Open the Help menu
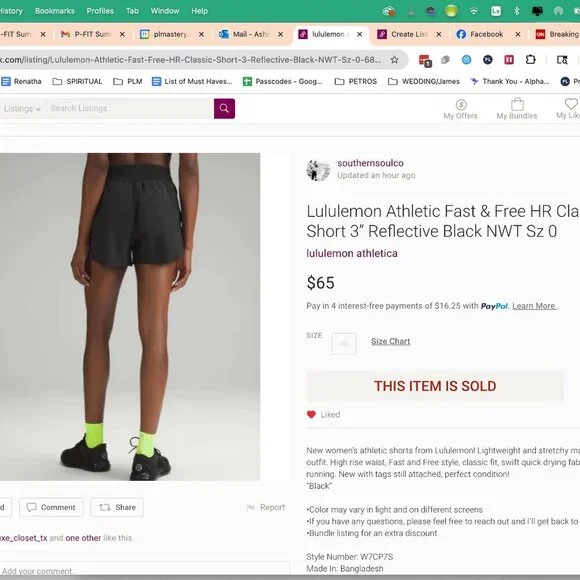580x580 pixels. [199, 11]
